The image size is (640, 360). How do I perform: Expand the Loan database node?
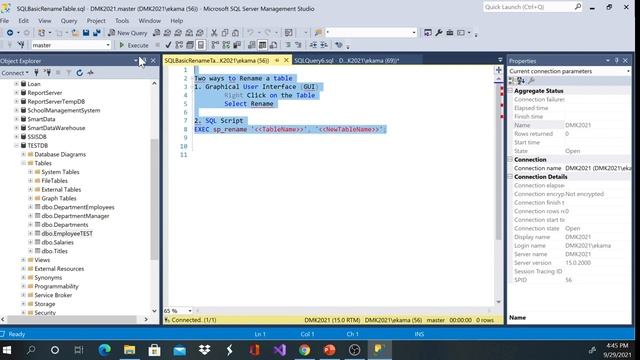16,84
